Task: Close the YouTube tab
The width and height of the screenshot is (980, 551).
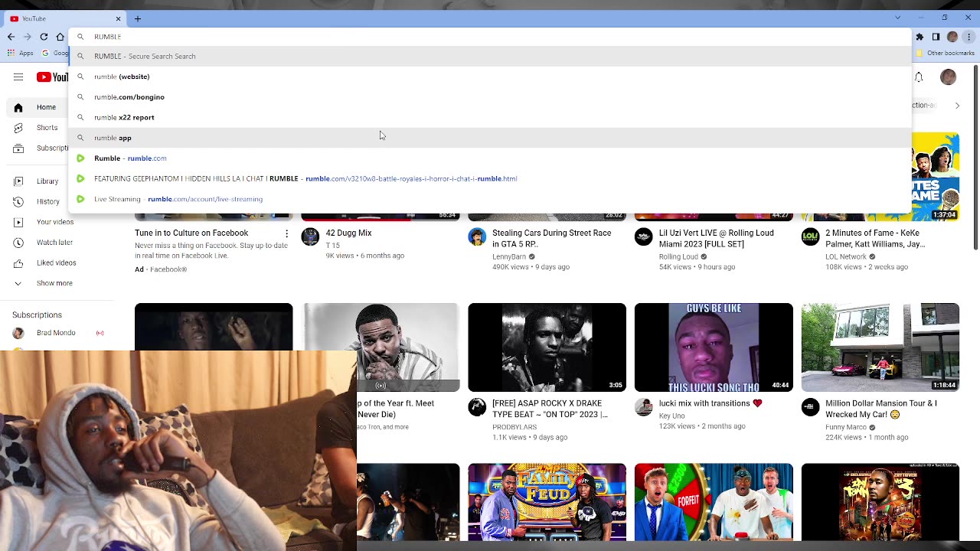Action: click(x=118, y=18)
